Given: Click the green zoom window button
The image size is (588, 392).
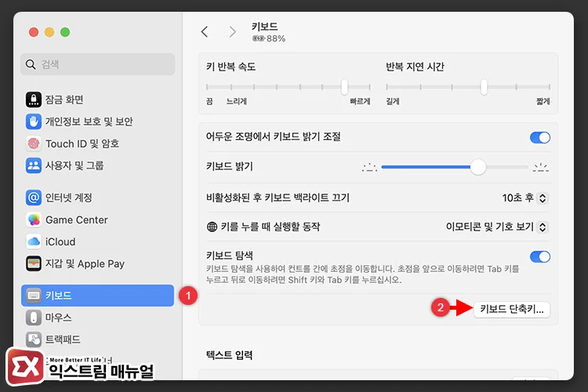Looking at the screenshot, I should pyautogui.click(x=65, y=32).
